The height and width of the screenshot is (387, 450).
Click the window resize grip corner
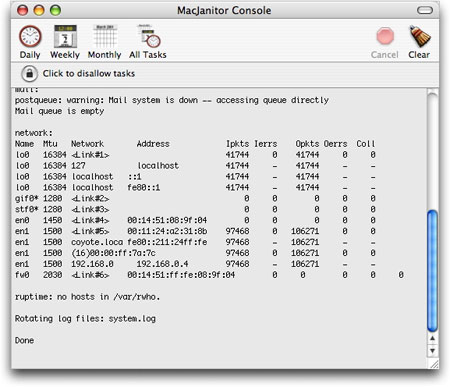[433, 363]
